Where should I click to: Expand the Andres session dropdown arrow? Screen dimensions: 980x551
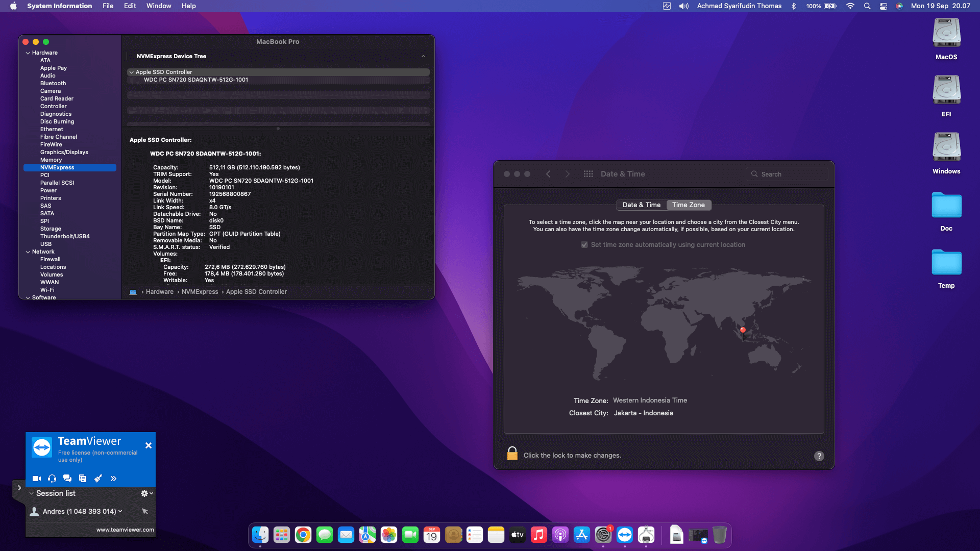coord(120,511)
